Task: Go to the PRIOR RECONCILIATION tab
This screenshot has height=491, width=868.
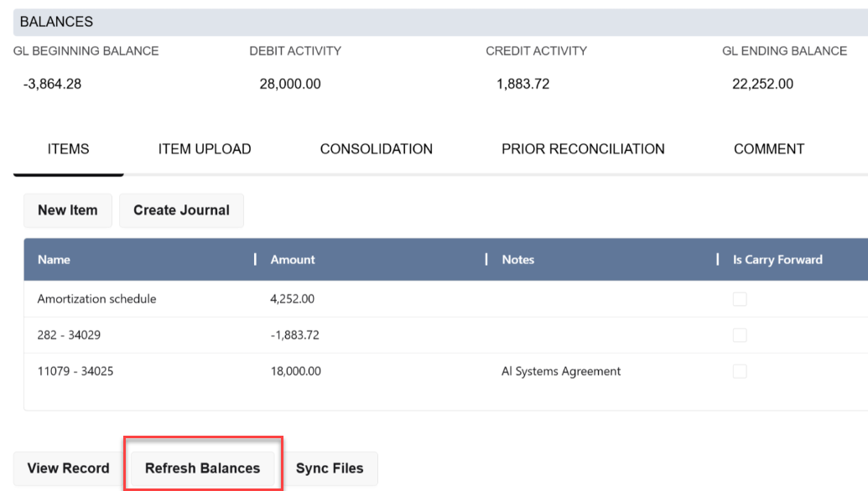Action: 583,149
